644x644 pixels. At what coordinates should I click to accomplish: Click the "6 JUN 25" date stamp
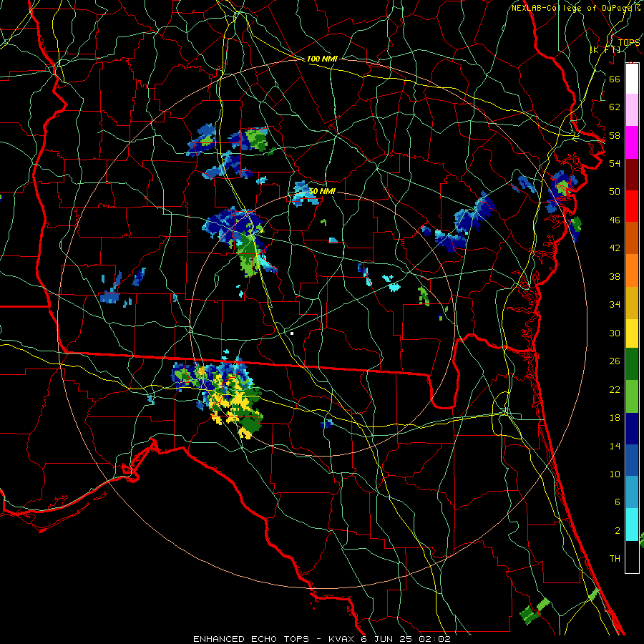388,639
